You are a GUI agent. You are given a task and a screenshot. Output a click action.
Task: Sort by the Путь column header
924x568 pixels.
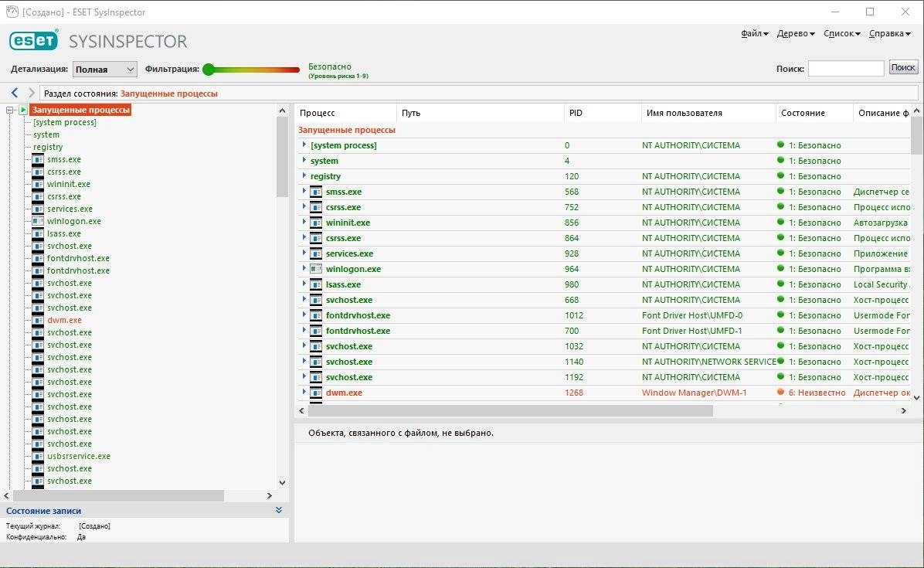(481, 113)
